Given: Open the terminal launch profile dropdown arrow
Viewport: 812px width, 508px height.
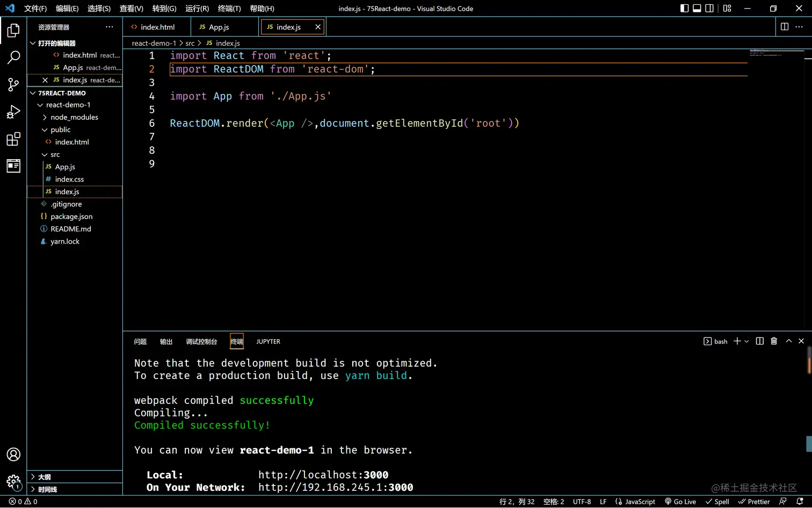Looking at the screenshot, I should 746,341.
